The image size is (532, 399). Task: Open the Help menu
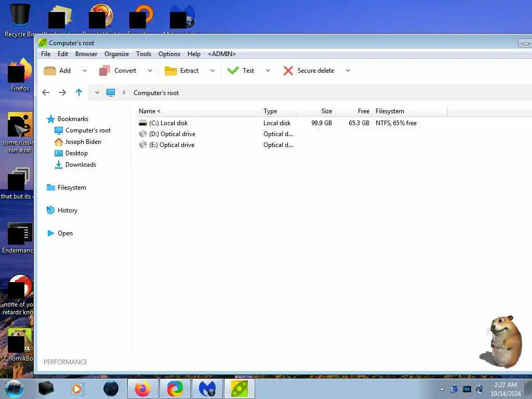point(194,54)
